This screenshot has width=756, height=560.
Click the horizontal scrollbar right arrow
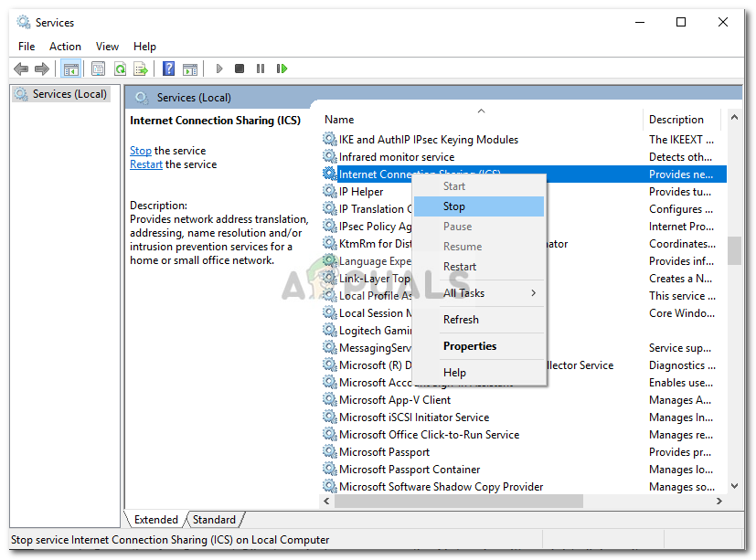pyautogui.click(x=719, y=502)
